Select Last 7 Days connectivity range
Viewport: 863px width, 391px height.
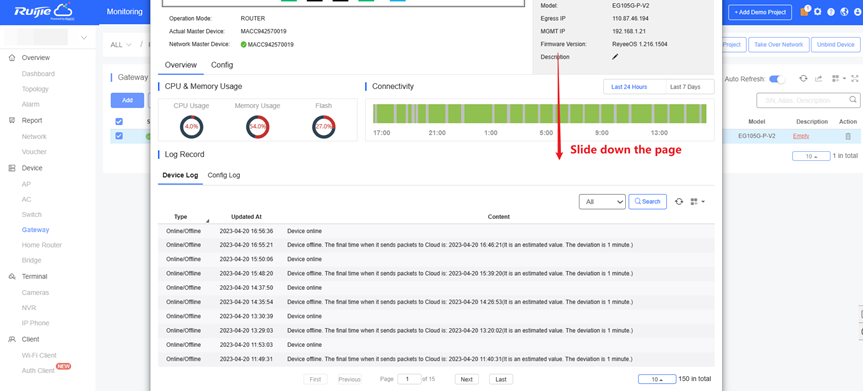(685, 87)
